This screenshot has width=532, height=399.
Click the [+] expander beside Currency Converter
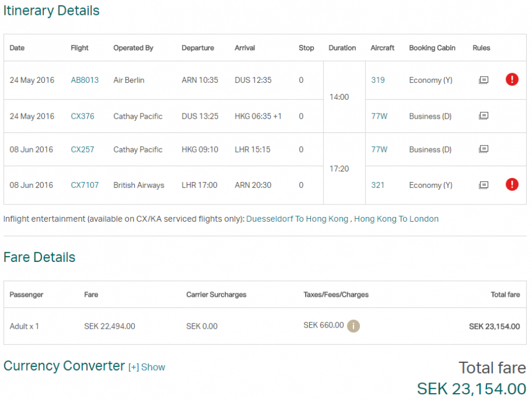(x=134, y=367)
